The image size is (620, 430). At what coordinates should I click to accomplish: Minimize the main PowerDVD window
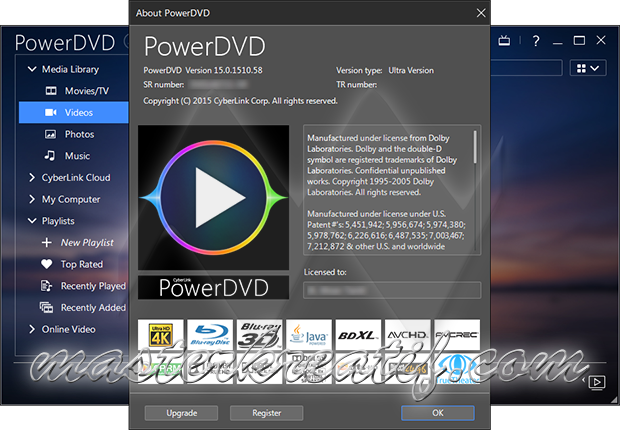(x=558, y=42)
